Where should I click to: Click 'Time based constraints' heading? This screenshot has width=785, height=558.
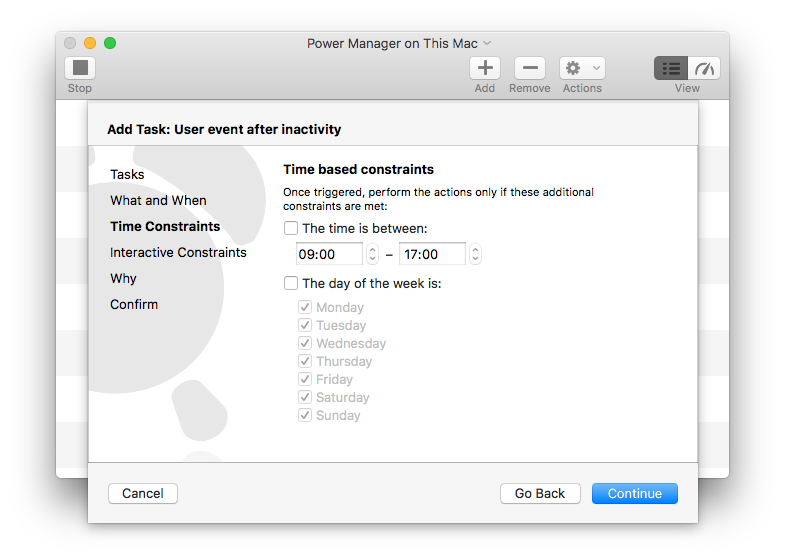point(358,170)
